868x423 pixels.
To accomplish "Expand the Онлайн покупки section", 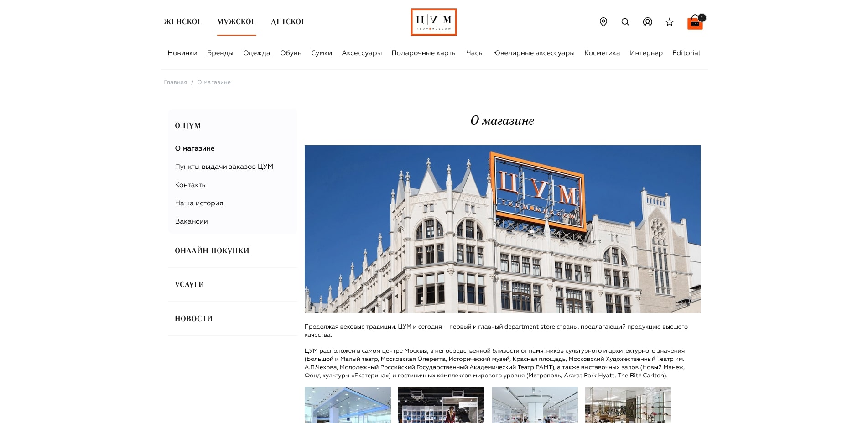I will tap(212, 251).
